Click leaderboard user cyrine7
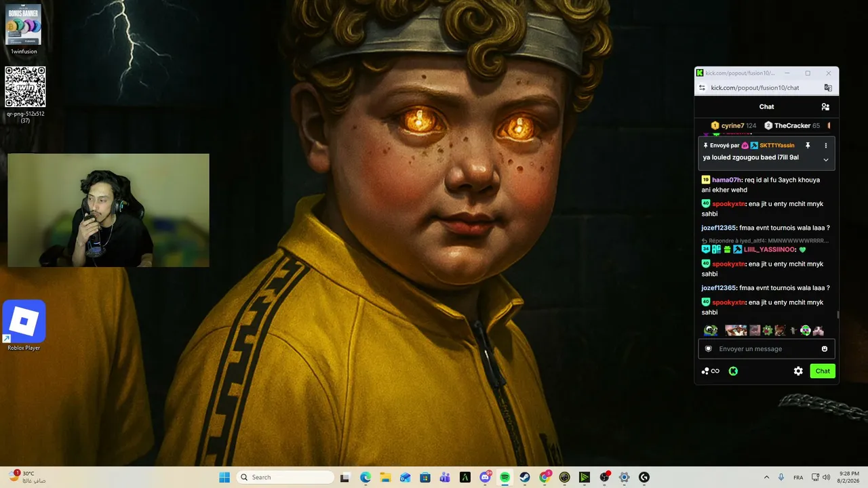The image size is (868, 488). point(733,125)
